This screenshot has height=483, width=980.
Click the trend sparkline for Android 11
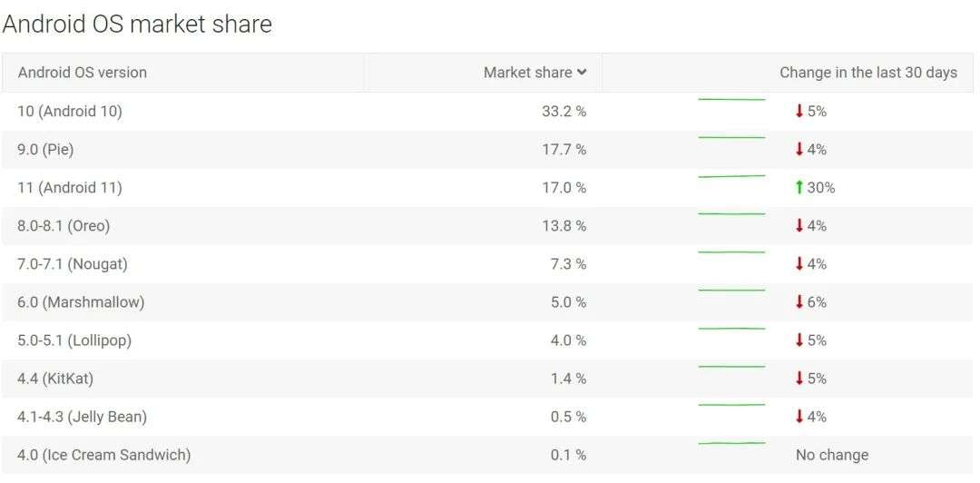point(731,176)
